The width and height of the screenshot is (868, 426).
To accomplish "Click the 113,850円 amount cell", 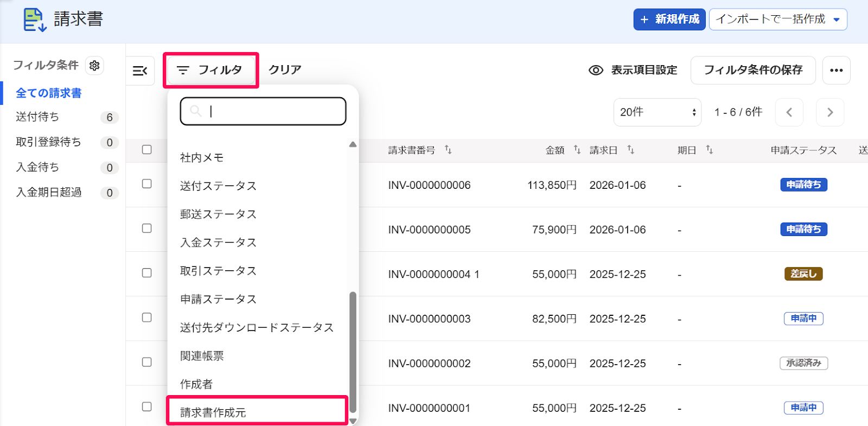I will click(552, 185).
